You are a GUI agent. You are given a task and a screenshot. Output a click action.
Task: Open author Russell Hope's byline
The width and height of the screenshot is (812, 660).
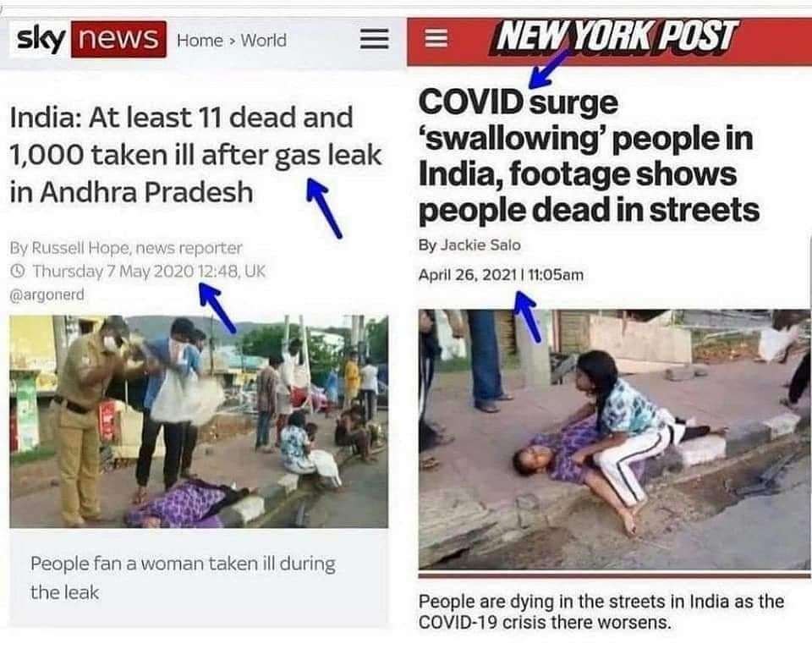(126, 248)
